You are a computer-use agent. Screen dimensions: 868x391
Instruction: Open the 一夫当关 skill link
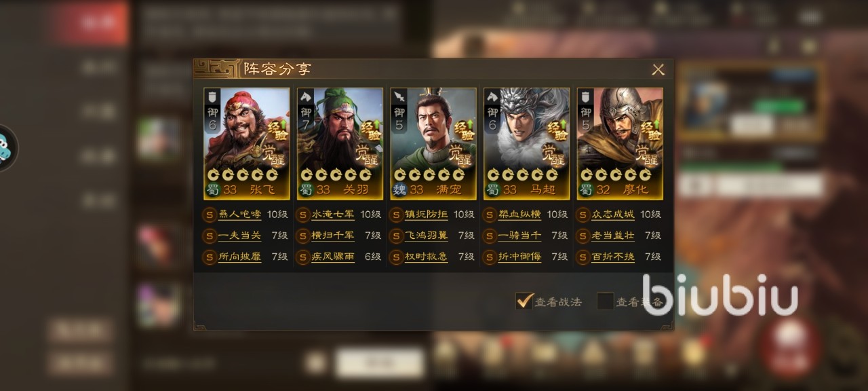tap(239, 236)
